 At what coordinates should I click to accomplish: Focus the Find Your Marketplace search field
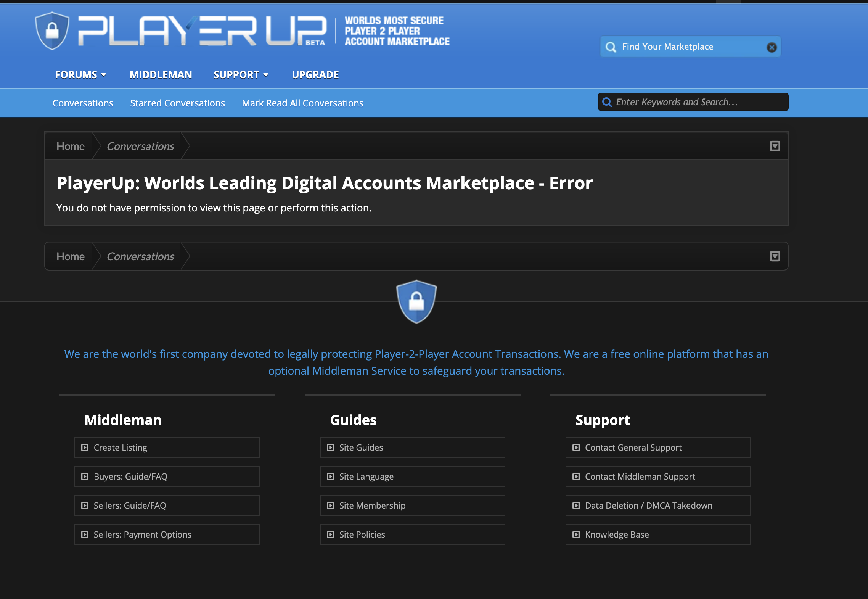pyautogui.click(x=691, y=47)
